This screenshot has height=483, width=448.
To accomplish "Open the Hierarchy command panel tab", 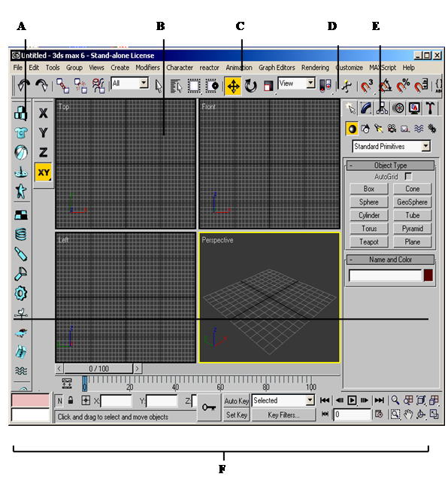I will pos(382,108).
